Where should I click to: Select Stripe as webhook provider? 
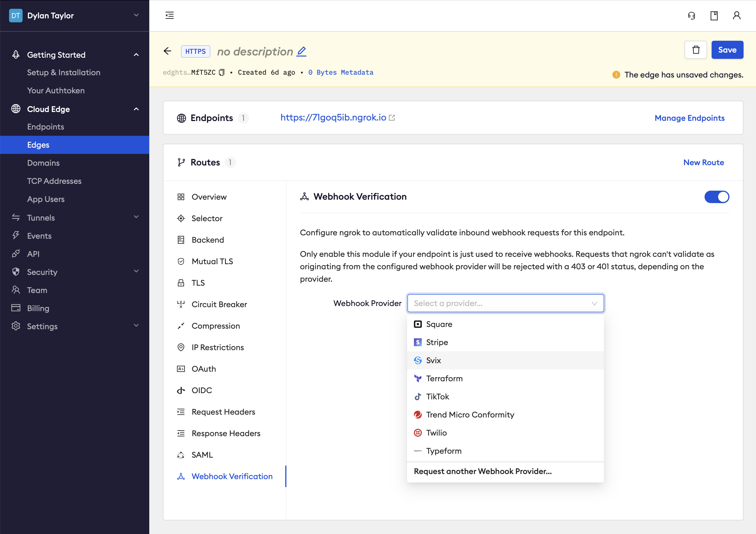[437, 342]
